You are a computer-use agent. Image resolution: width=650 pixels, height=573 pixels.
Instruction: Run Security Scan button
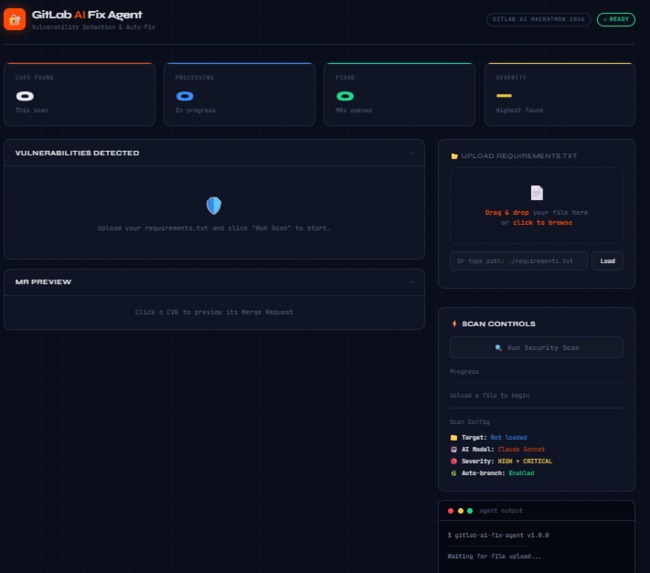pos(536,347)
